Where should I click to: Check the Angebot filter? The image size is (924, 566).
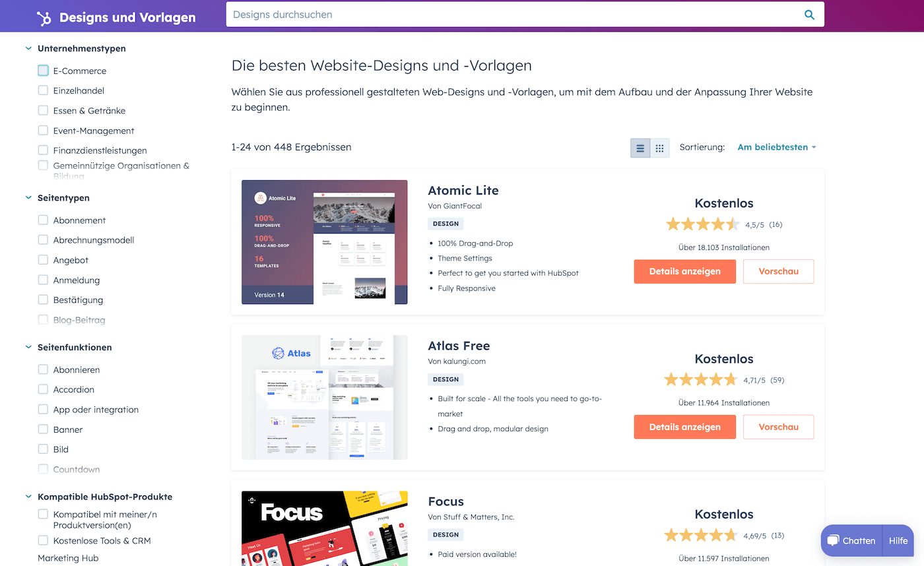click(x=43, y=260)
